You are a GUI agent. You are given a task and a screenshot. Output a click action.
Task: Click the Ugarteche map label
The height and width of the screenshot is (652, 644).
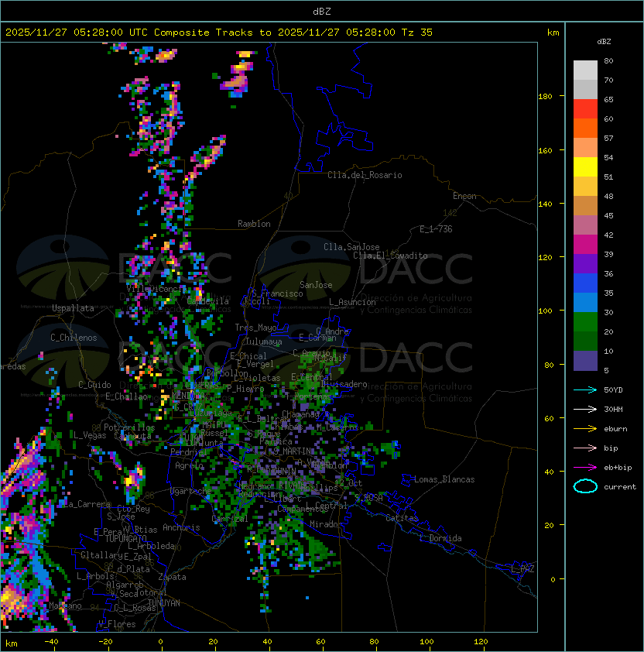point(191,491)
